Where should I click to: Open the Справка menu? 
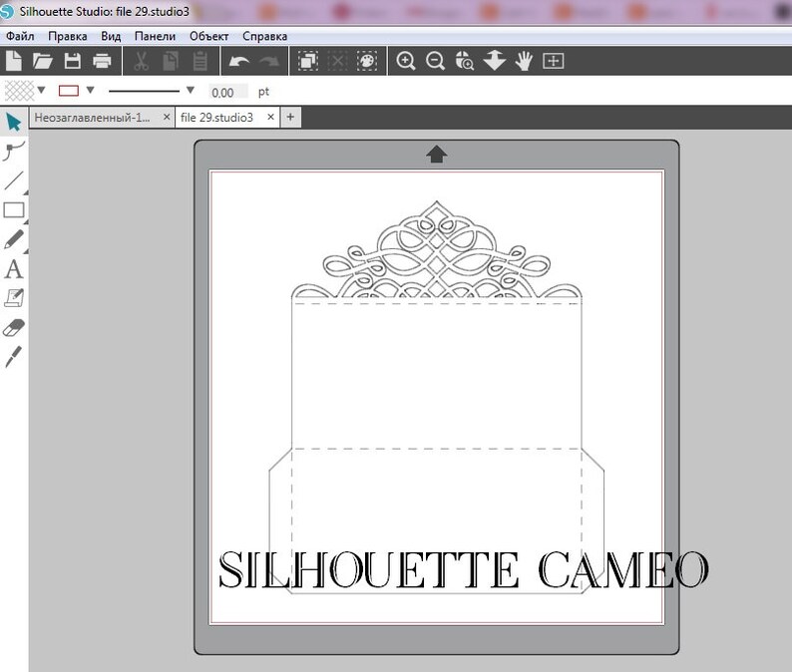(x=265, y=36)
